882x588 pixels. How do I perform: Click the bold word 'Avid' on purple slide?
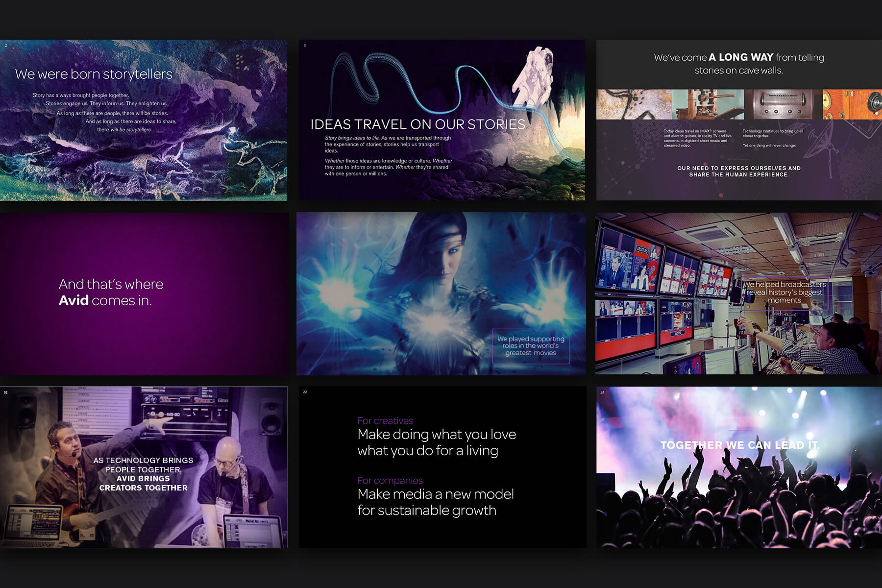(73, 300)
